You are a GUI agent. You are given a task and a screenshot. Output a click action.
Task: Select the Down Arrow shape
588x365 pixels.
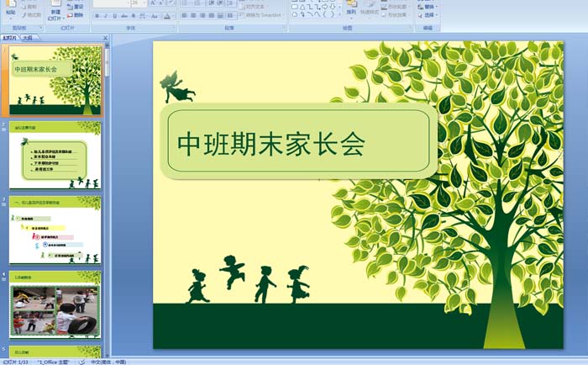point(332,7)
